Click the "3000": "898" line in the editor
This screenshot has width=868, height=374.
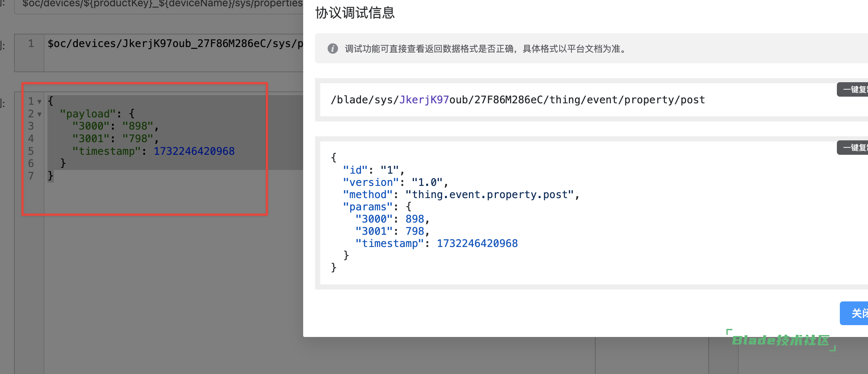point(115,126)
